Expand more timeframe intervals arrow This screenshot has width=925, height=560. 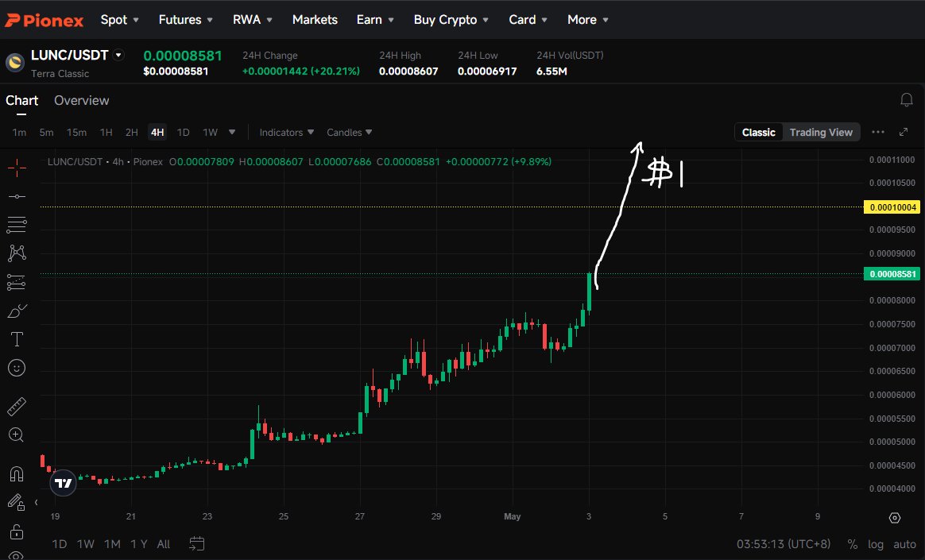232,132
